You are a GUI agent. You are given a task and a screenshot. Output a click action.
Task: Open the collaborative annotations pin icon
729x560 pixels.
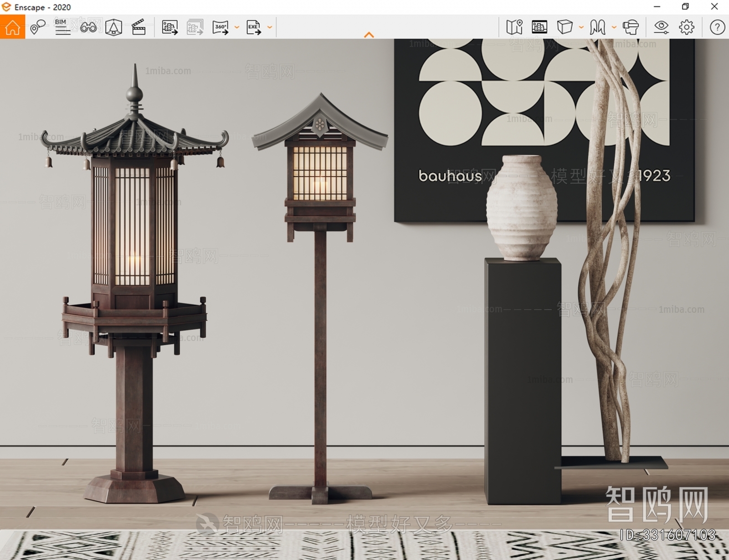pos(37,27)
